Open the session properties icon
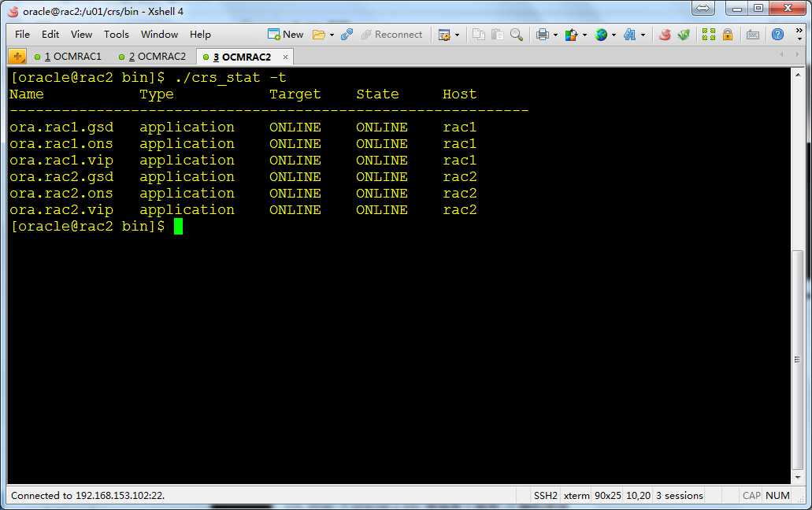 point(443,35)
